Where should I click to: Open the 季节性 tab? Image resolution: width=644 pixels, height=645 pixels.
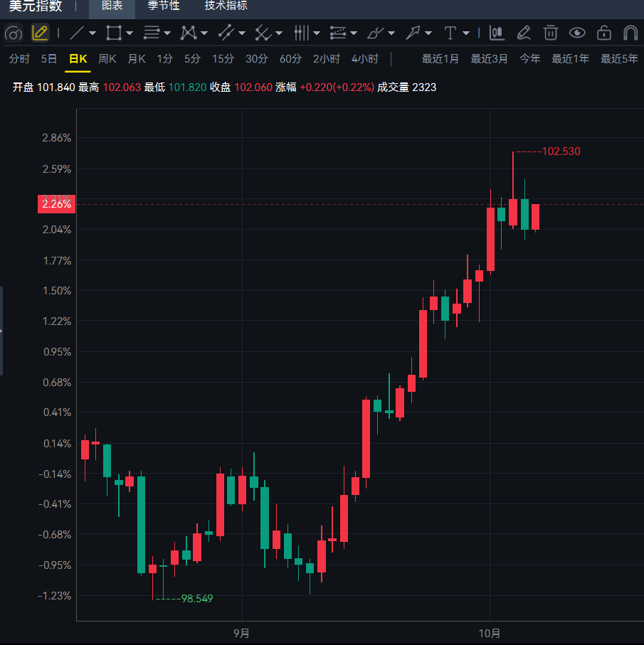pos(164,6)
